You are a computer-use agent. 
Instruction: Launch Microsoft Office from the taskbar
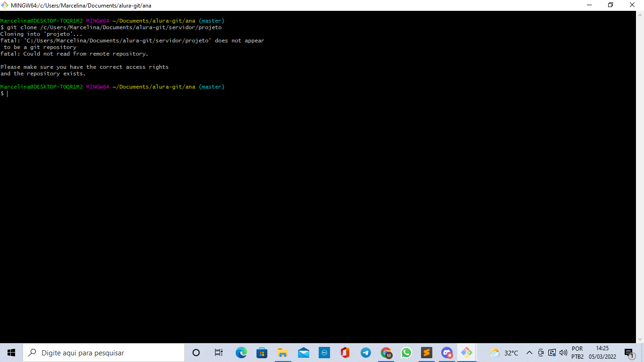coord(345,353)
